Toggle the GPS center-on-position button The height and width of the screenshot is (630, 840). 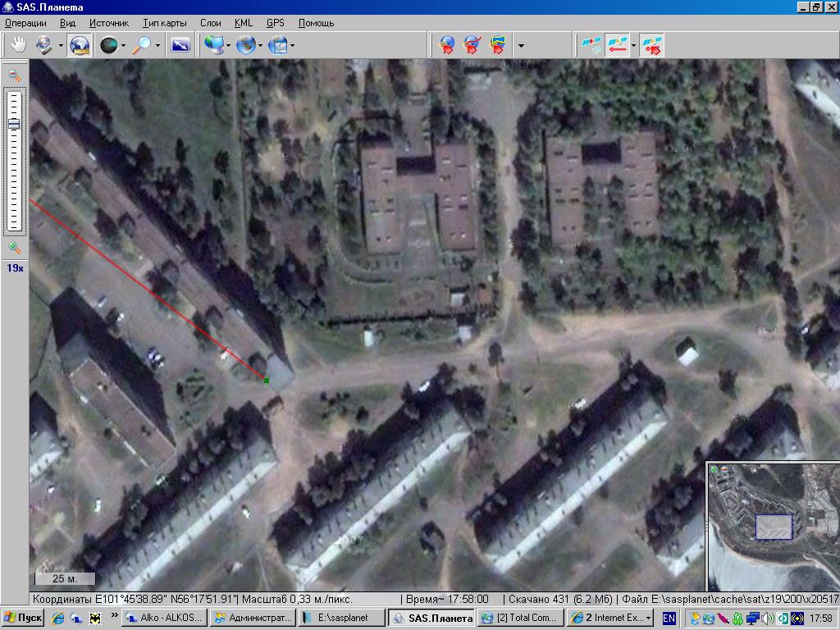(x=652, y=45)
